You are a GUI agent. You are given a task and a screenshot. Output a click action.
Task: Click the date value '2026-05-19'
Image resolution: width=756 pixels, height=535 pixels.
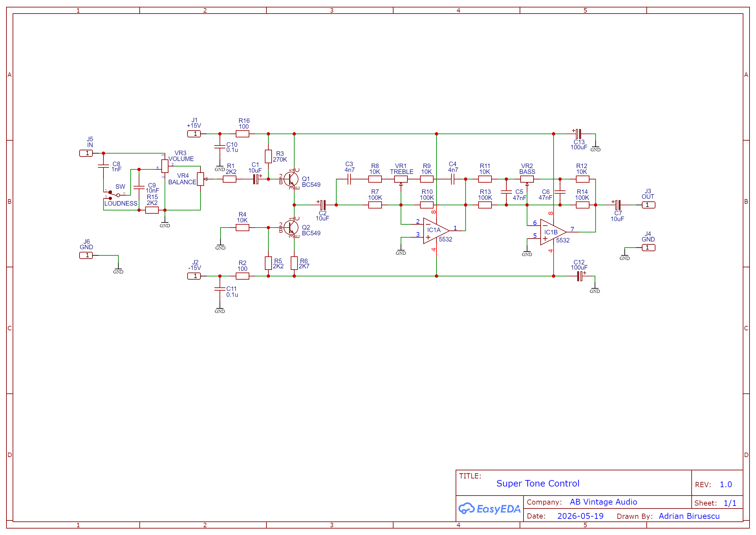[580, 516]
